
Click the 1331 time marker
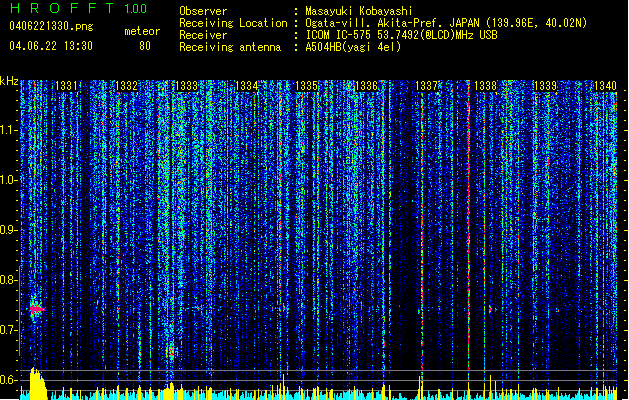pos(66,86)
